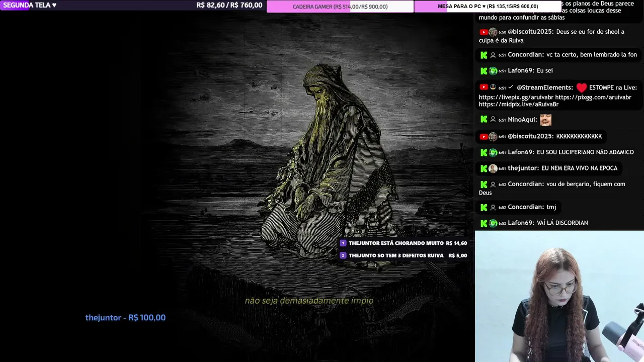Click the "THEJUNTOR ESTÁ CHORANDO MUITO" donation row
Viewport: 644px width, 362px height.
tap(404, 243)
